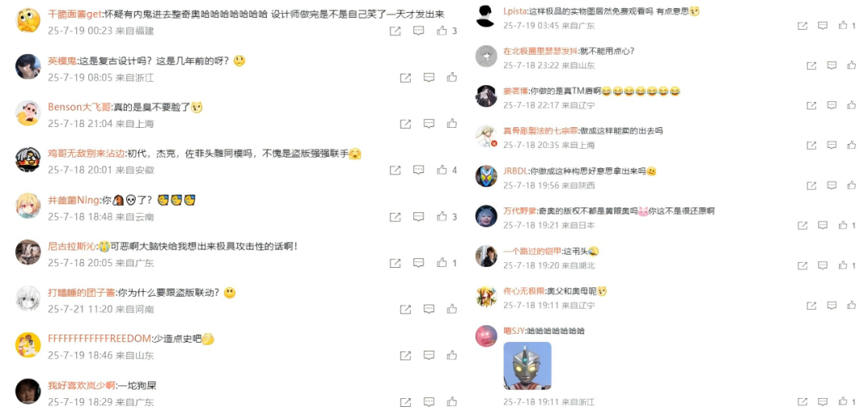Click the avatar of 我好喜欢岚少啊
This screenshot has width=868, height=415.
[x=27, y=391]
